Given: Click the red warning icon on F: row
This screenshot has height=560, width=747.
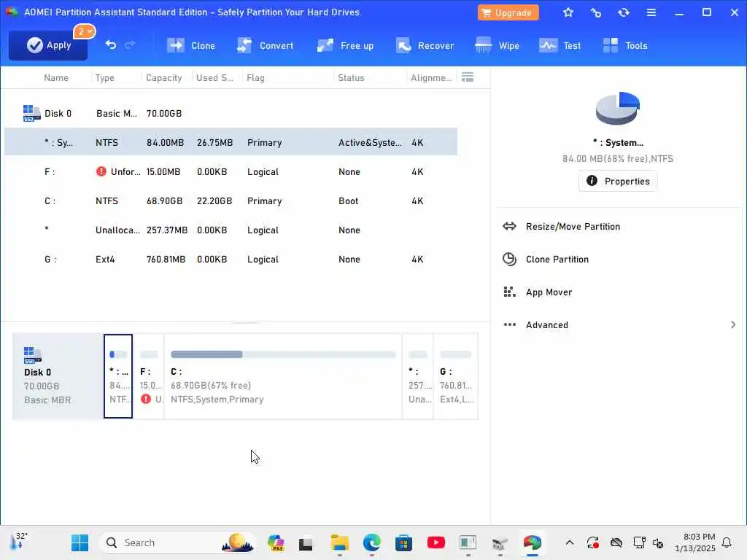Looking at the screenshot, I should point(101,171).
